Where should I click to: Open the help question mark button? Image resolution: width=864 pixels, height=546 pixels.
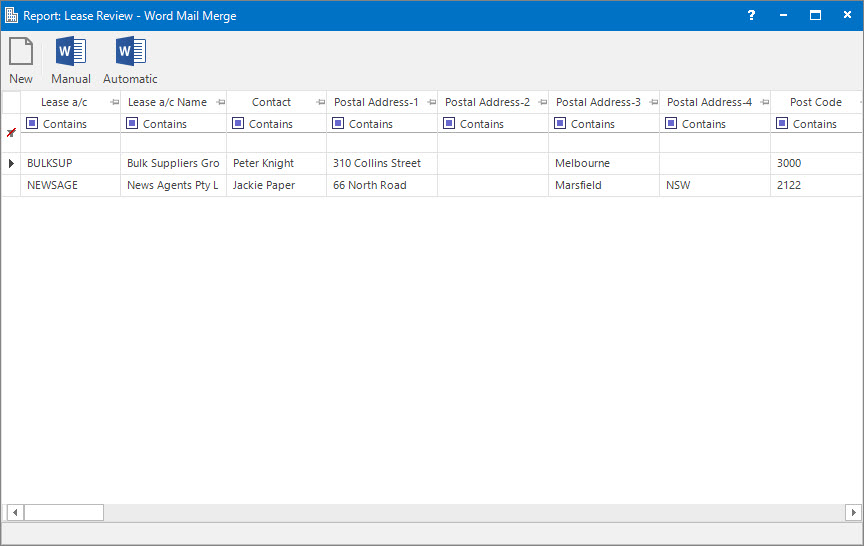(751, 15)
